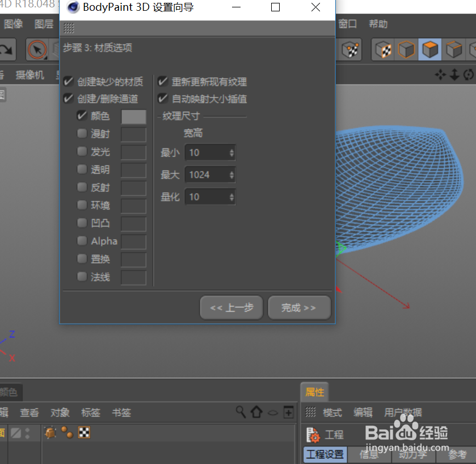Open the attributes 模式 menu
The image size is (476, 464).
point(332,412)
